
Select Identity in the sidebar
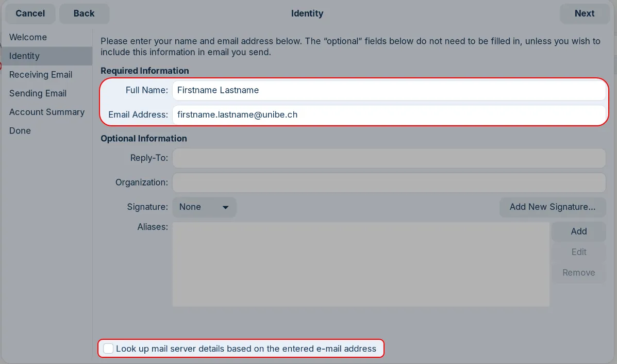(x=24, y=56)
